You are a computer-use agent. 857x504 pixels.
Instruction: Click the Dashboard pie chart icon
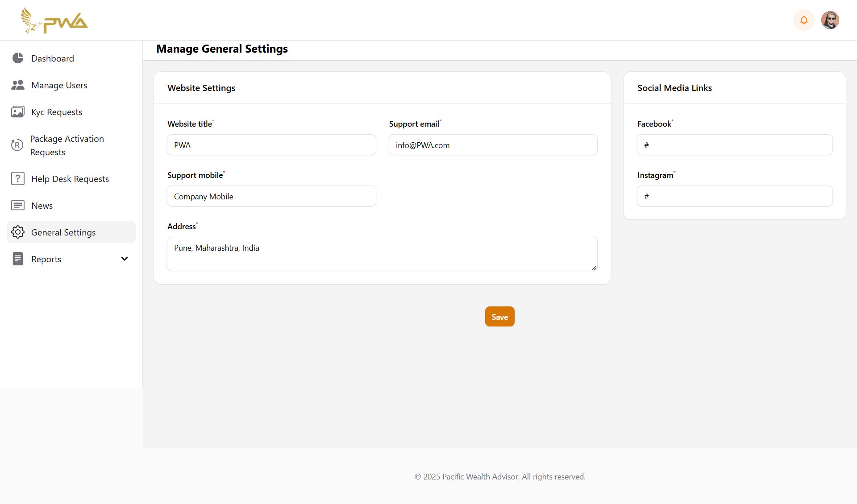[18, 58]
